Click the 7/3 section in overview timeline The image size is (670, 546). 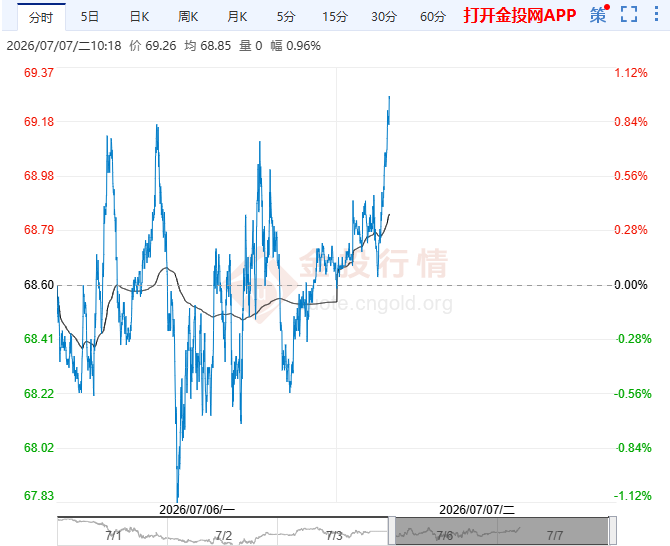pyautogui.click(x=333, y=531)
